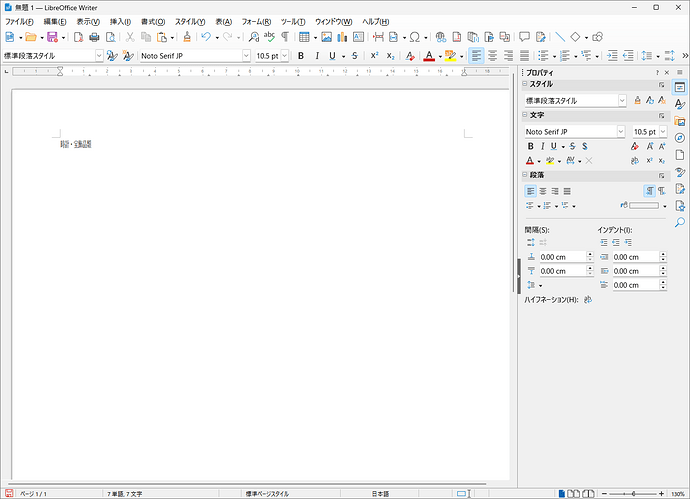Open the paragraph style dropdown 標準段落スタイル in toolbar
The image size is (690, 499).
point(99,56)
